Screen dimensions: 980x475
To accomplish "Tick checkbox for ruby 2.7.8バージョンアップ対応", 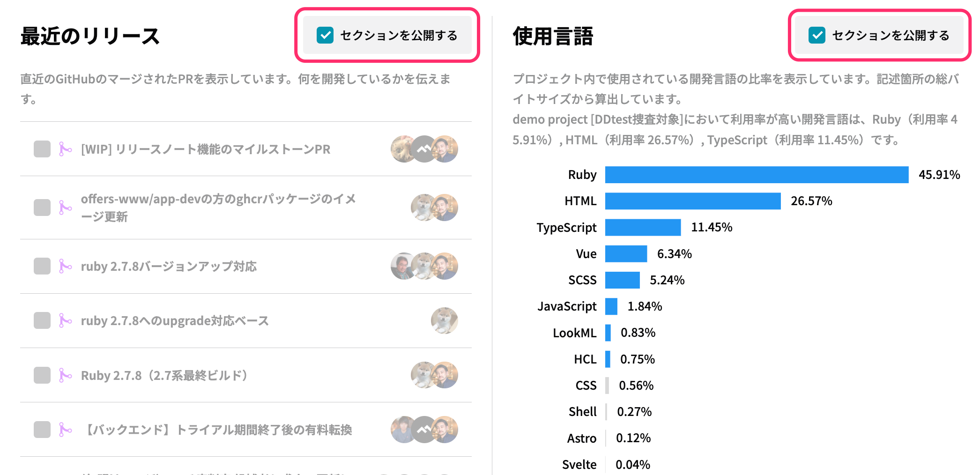I will [42, 266].
